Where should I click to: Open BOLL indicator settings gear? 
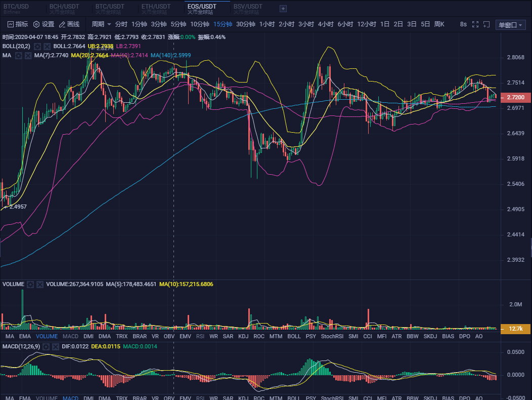(x=37, y=46)
